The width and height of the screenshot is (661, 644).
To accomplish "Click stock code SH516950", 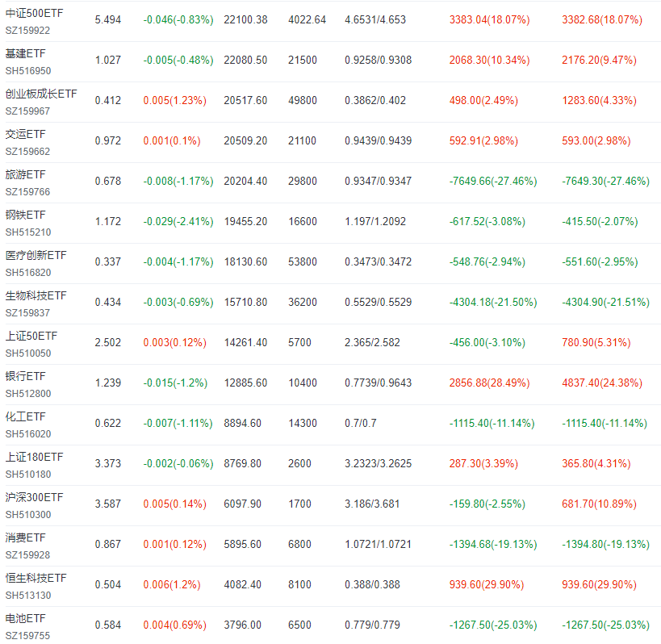I will pyautogui.click(x=27, y=71).
